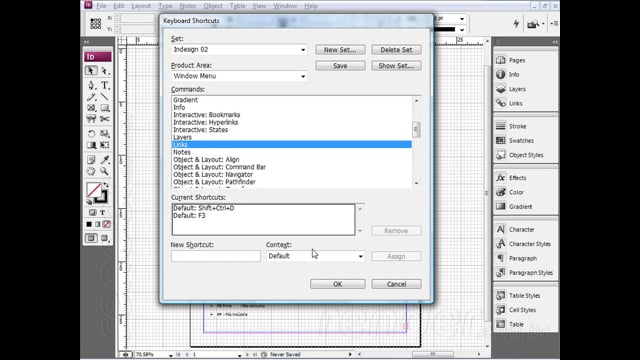
Task: Open the Layout menu
Action: pos(141,6)
